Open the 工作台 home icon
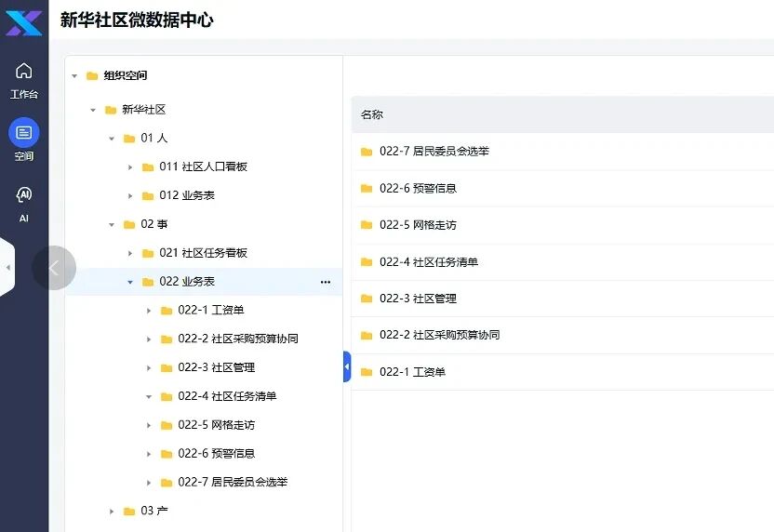The height and width of the screenshot is (532, 774). tap(24, 72)
